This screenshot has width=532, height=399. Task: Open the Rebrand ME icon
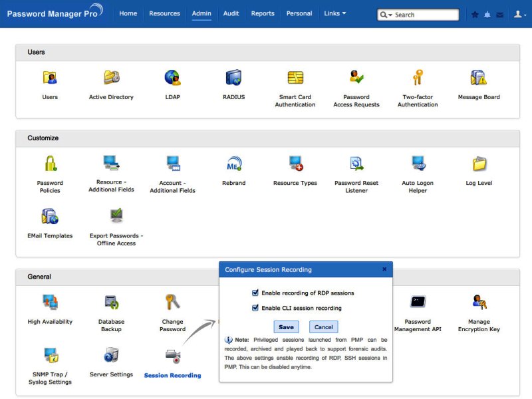click(x=234, y=163)
